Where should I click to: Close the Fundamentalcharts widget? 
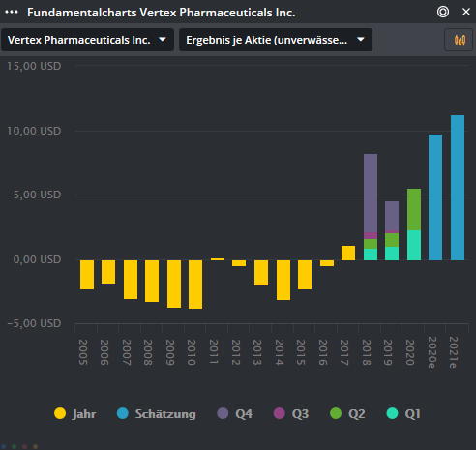pos(466,12)
